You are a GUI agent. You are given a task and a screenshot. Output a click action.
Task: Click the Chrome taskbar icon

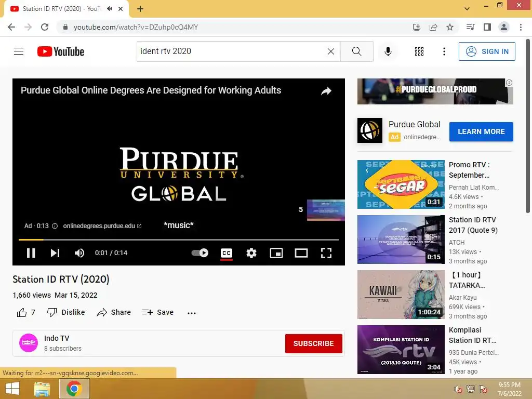[x=74, y=389]
